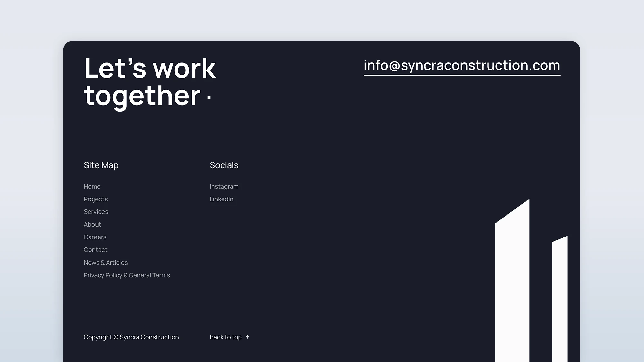This screenshot has height=362, width=644.
Task: Visit the About page link
Action: tap(92, 224)
